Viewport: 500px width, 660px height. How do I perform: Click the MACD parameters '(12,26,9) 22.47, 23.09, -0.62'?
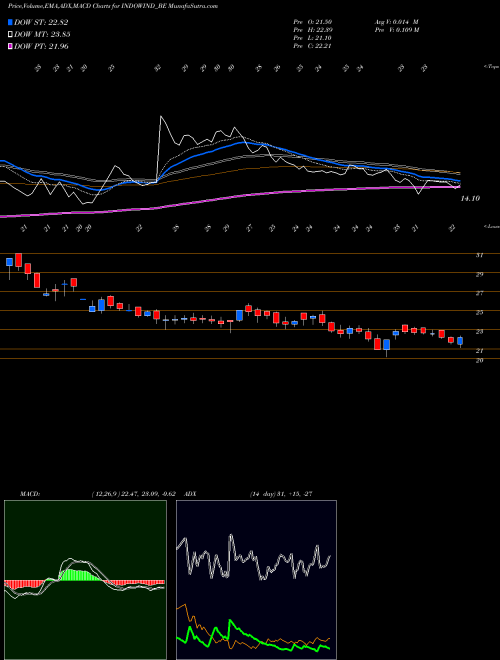[x=133, y=494]
